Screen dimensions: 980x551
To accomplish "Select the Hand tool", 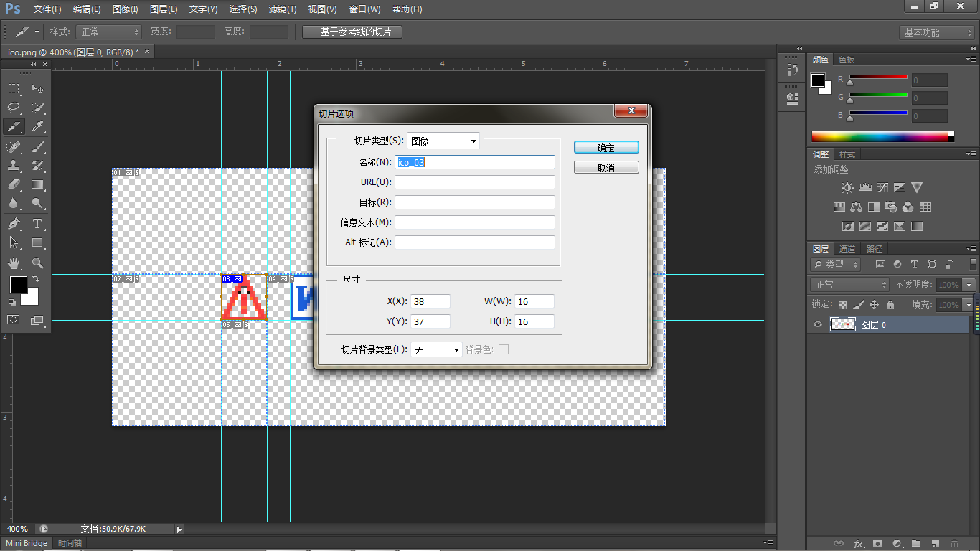I will 14,263.
